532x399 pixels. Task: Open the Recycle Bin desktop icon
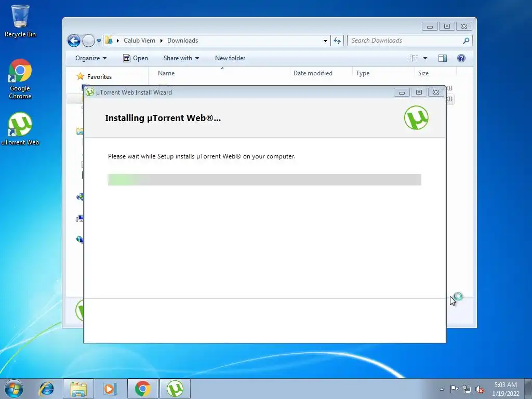pyautogui.click(x=20, y=20)
